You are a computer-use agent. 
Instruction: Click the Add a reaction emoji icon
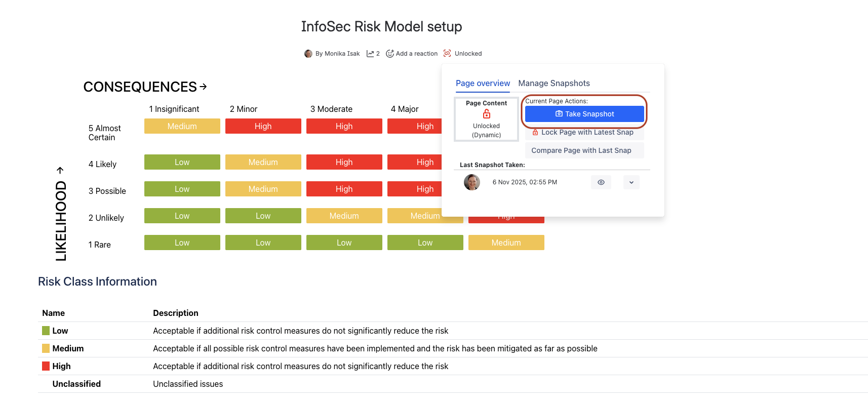(x=389, y=54)
